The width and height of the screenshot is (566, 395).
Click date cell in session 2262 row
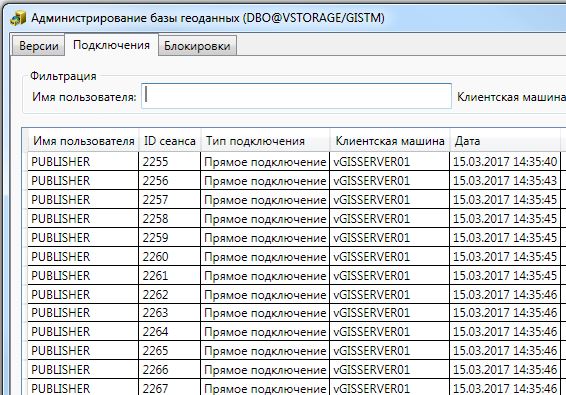[x=505, y=295]
